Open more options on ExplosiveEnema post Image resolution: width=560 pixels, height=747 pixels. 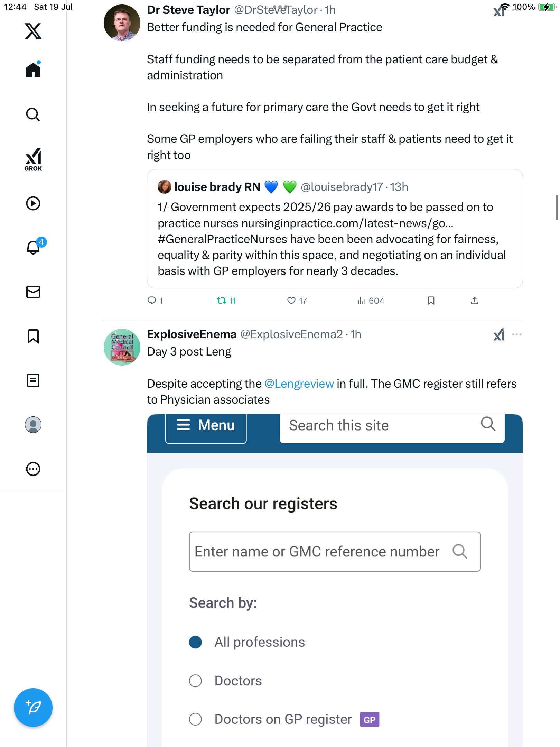click(516, 334)
